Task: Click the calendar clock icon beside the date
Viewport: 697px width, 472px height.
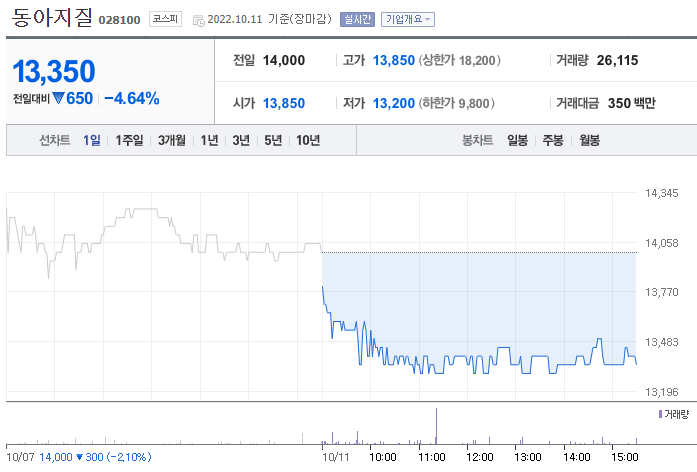Action: pyautogui.click(x=199, y=20)
